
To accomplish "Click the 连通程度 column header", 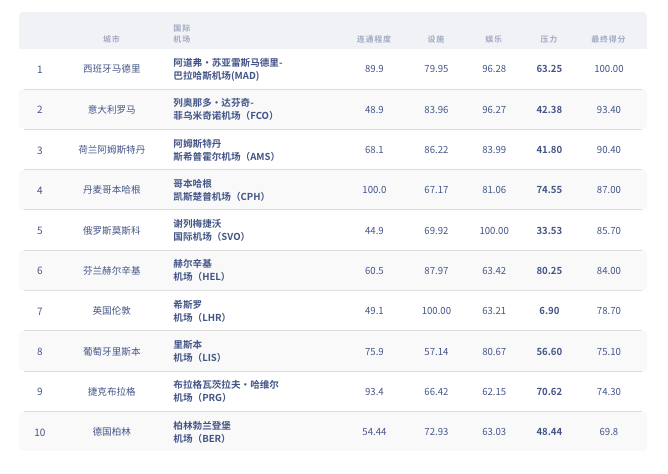I will click(x=374, y=39).
